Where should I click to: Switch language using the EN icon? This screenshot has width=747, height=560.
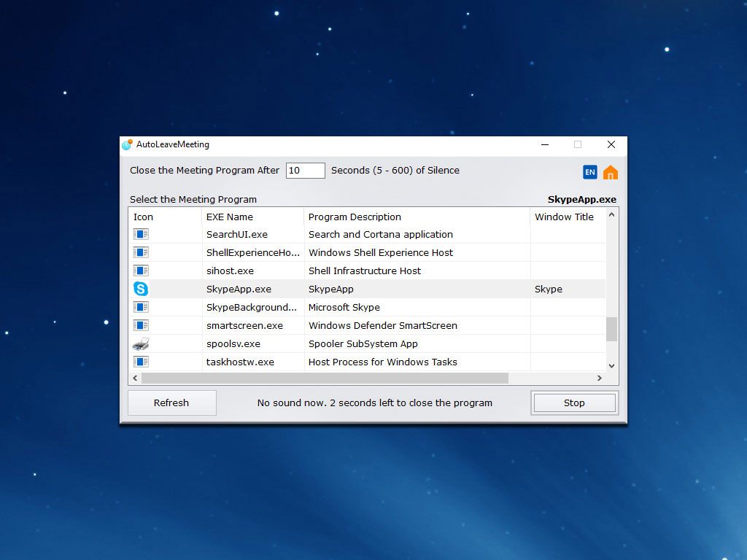coord(589,171)
